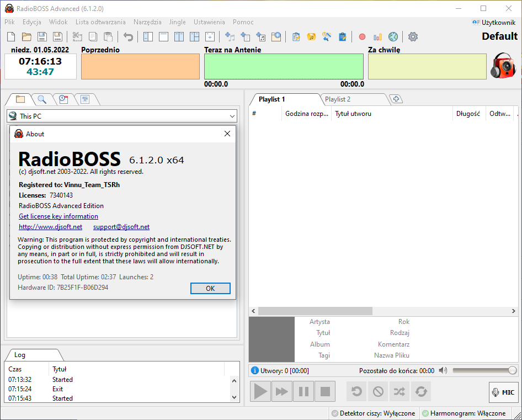Open the globe broadcast icon
This screenshot has width=522, height=420.
point(393,36)
